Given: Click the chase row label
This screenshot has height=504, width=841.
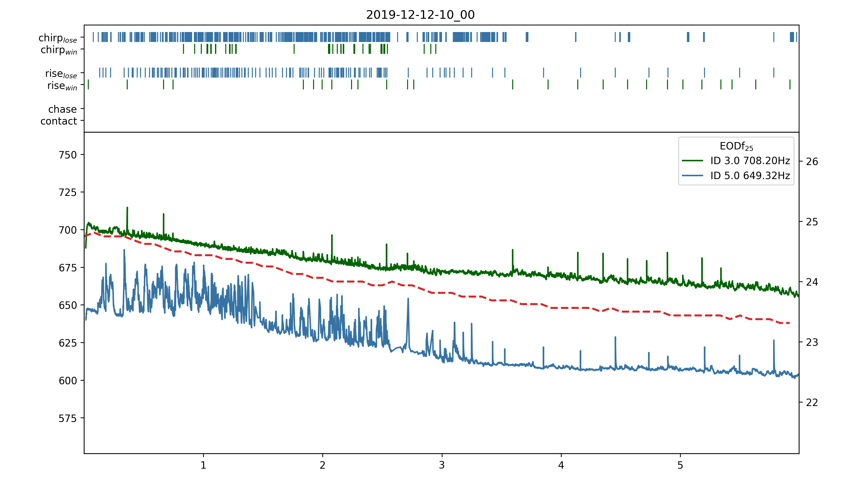Looking at the screenshot, I should (62, 109).
